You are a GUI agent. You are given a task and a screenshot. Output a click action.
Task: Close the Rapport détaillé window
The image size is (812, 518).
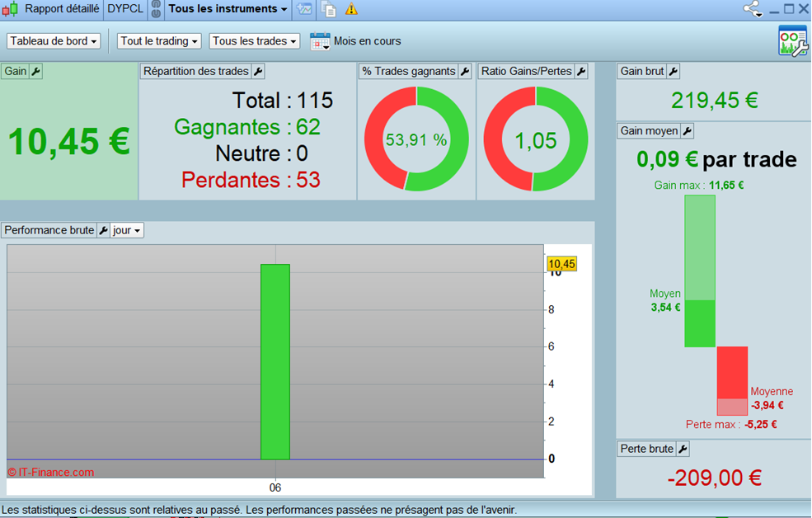pyautogui.click(x=803, y=9)
